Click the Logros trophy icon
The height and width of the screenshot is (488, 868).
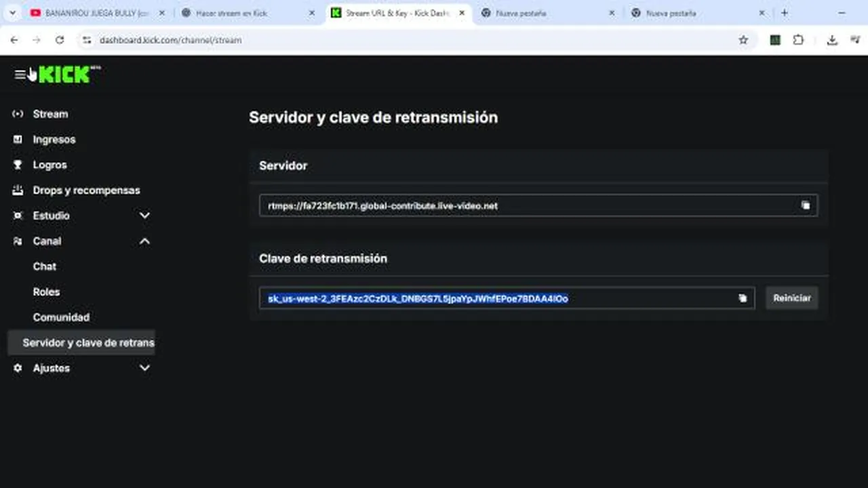click(18, 165)
